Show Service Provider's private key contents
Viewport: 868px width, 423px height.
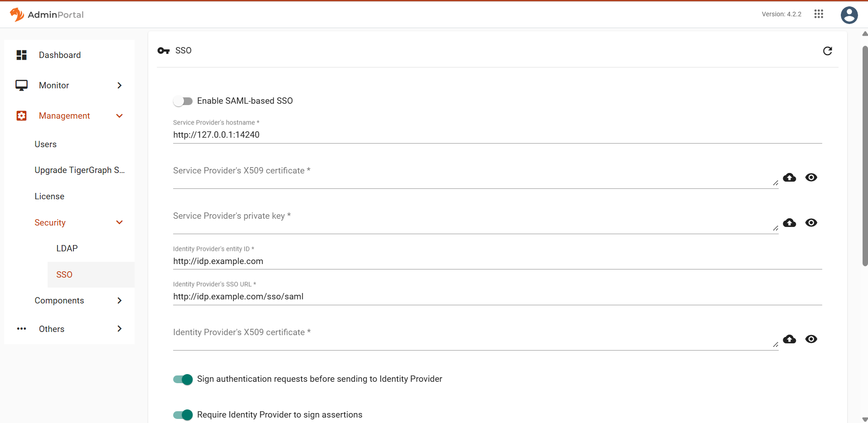(x=811, y=223)
